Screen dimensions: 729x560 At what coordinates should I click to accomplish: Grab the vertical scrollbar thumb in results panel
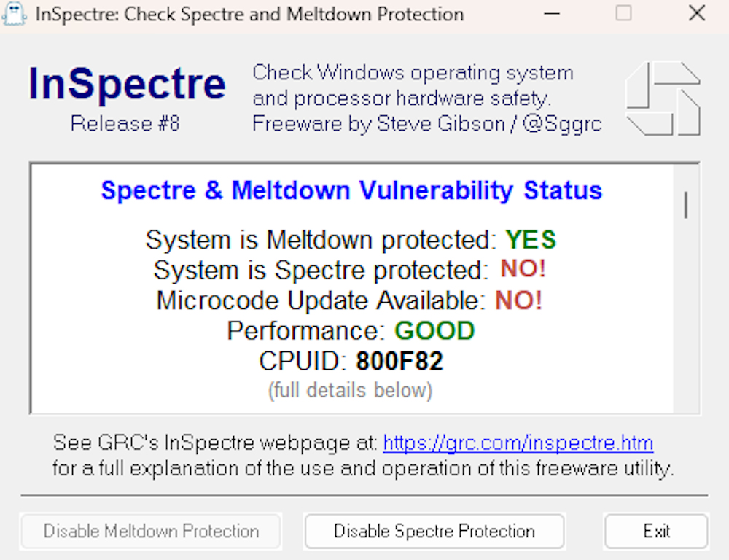click(685, 204)
